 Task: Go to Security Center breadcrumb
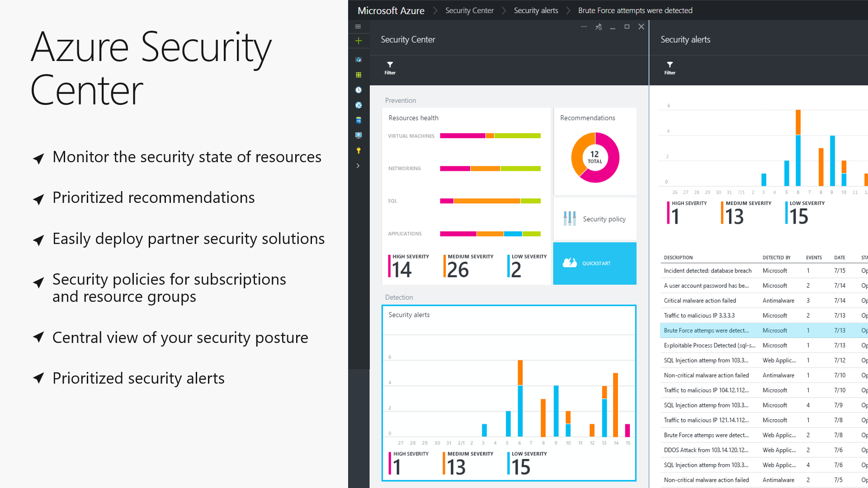[469, 10]
